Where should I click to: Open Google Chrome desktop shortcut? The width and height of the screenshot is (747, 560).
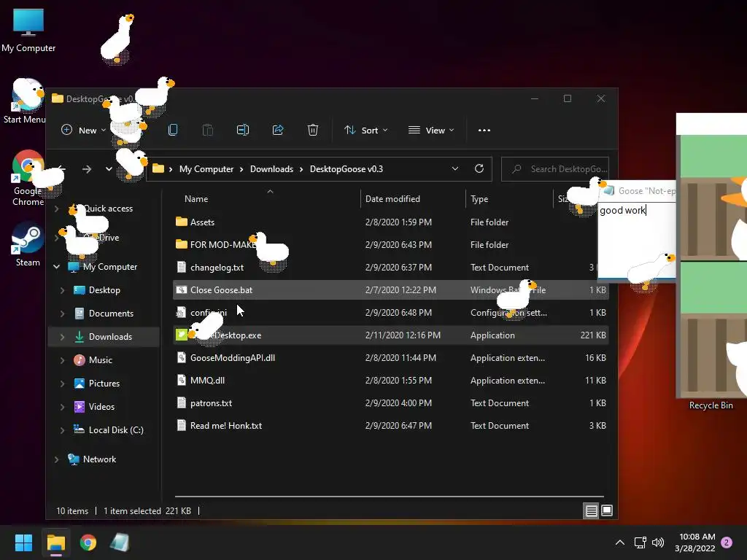28,179
